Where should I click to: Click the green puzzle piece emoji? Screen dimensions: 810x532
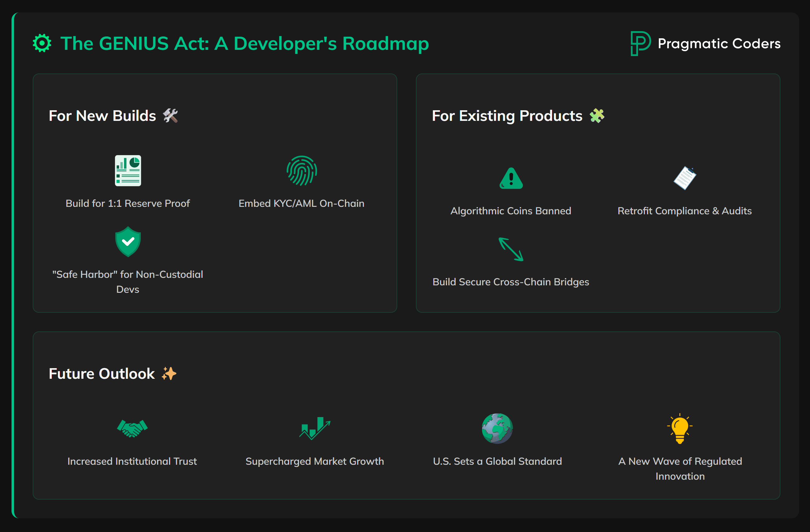(x=597, y=116)
